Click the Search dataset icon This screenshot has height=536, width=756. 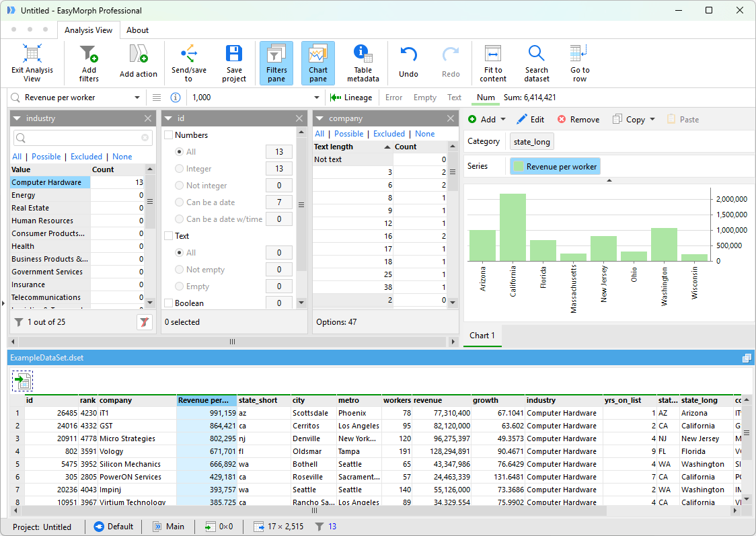pyautogui.click(x=536, y=54)
